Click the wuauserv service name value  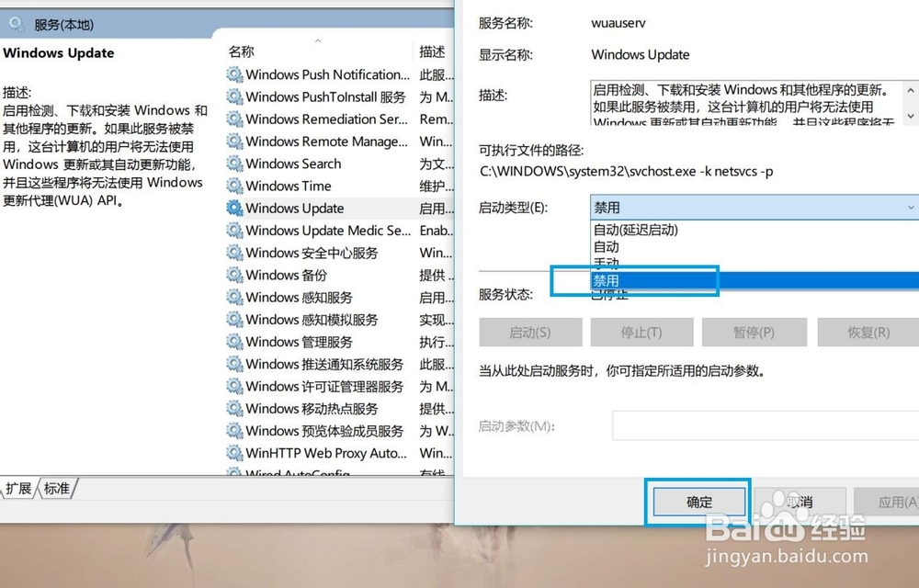pos(618,23)
